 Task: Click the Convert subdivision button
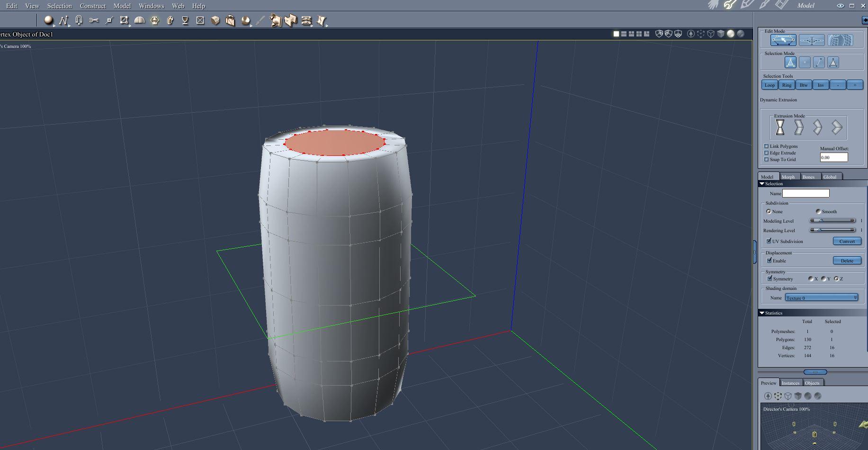click(847, 241)
